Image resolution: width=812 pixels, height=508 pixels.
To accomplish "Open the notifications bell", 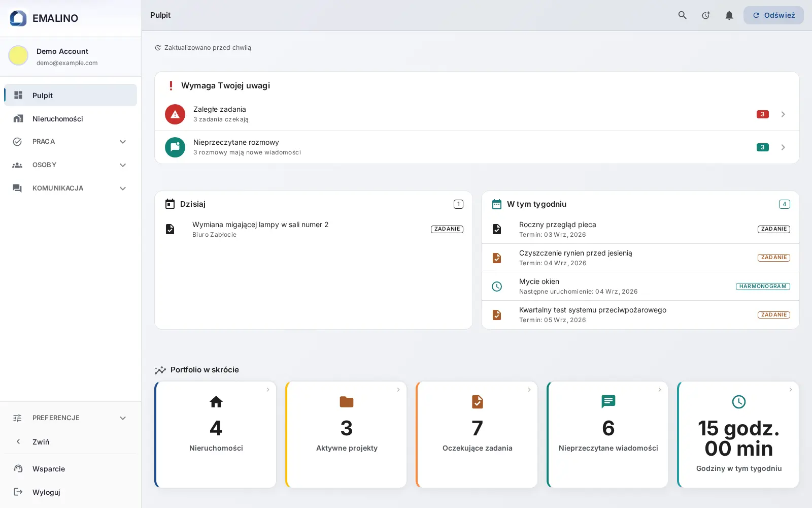I will 729,15.
